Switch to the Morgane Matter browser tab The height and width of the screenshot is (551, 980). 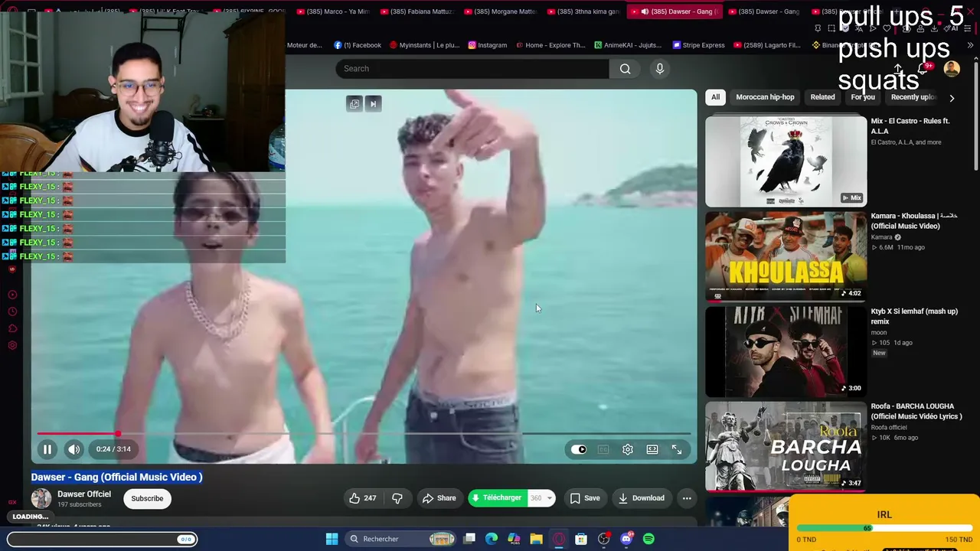(x=500, y=11)
